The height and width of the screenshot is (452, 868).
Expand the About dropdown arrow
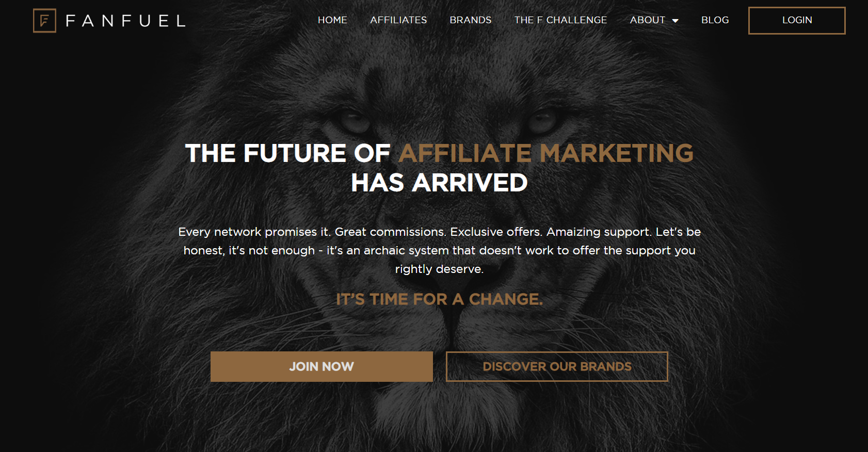(x=675, y=21)
